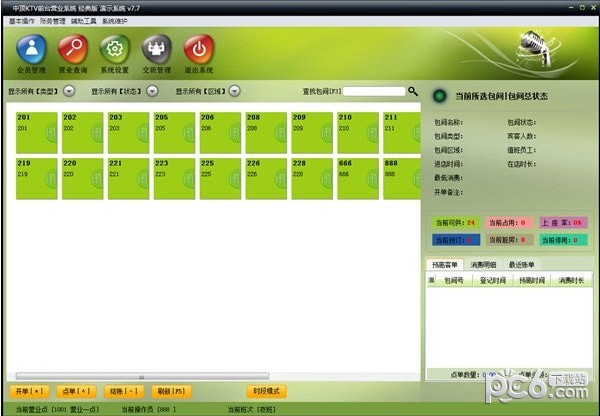This screenshot has width=600, height=416.
Task: Expand the 显示所有【状态】 dropdown
Action: point(152,91)
